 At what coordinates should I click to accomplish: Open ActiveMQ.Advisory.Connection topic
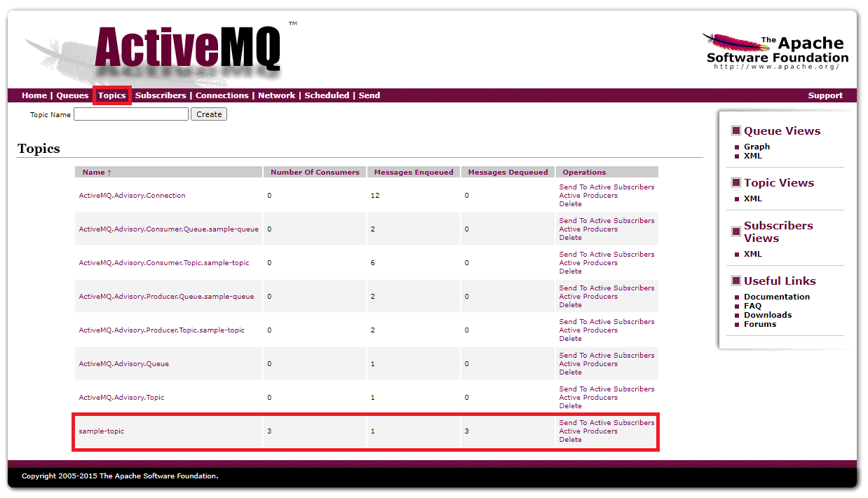(x=132, y=196)
